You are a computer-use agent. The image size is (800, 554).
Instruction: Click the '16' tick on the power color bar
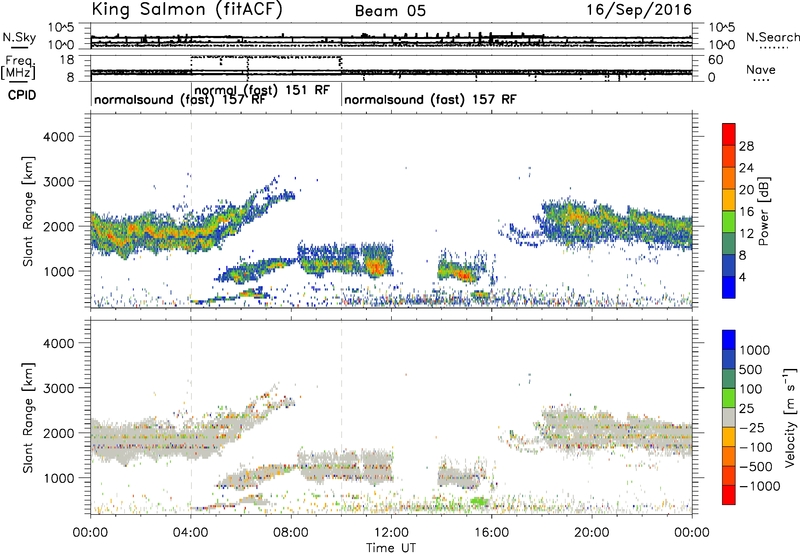coord(746,212)
